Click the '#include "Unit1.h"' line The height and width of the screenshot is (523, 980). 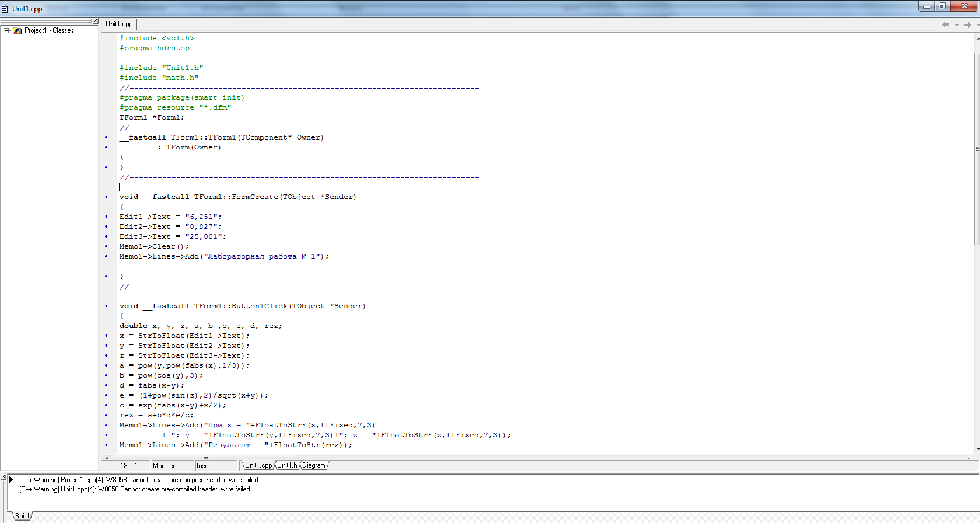tap(162, 68)
